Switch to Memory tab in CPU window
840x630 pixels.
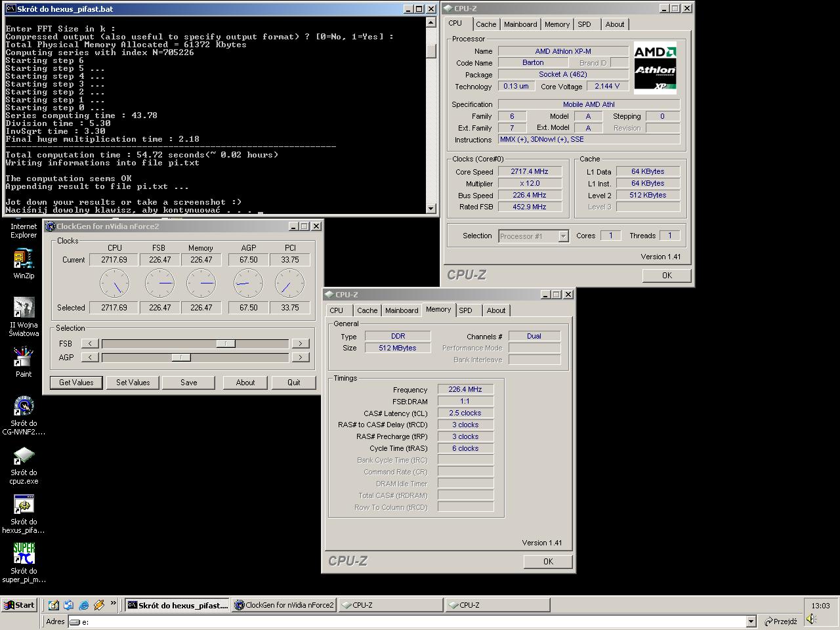click(557, 24)
